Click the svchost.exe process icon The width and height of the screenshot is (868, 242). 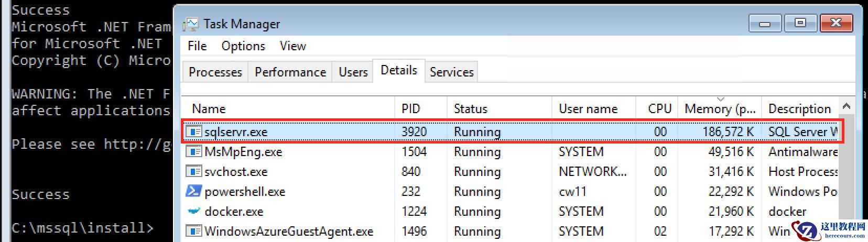click(194, 171)
